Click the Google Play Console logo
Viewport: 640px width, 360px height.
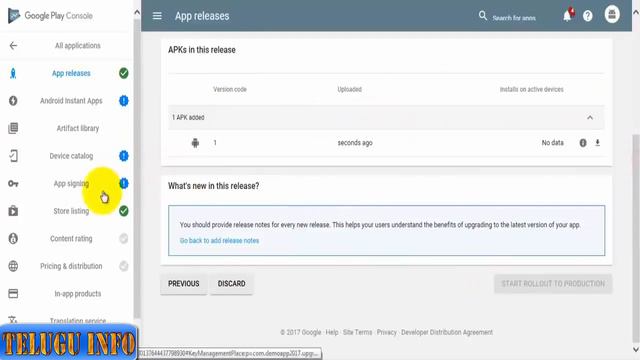point(50,16)
